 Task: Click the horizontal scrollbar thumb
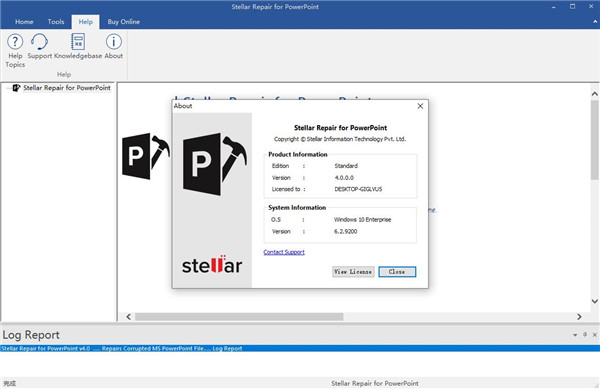click(x=239, y=317)
